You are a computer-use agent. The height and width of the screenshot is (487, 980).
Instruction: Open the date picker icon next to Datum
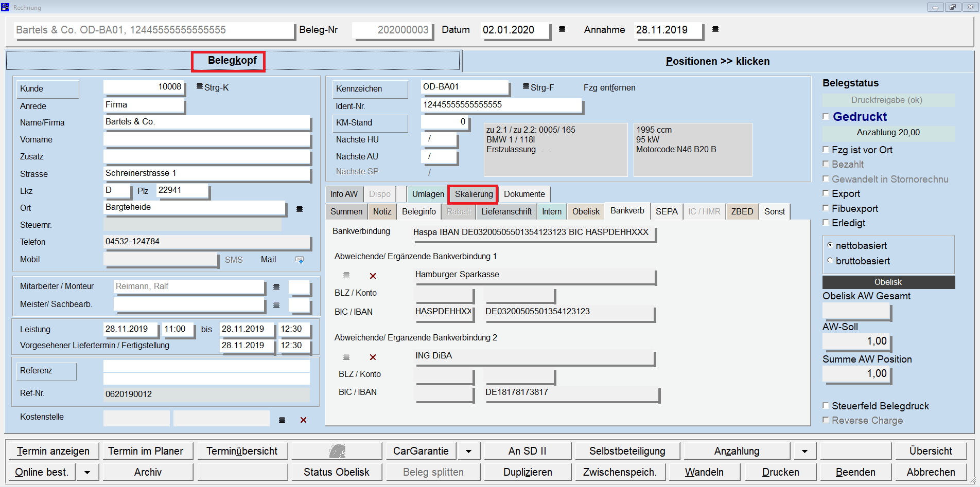point(562,29)
